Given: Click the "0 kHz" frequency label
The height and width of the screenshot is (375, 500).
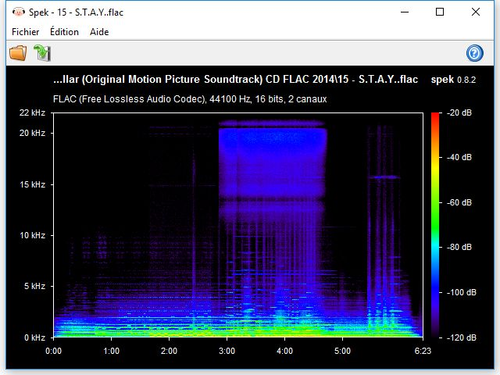Looking at the screenshot, I should 34,338.
